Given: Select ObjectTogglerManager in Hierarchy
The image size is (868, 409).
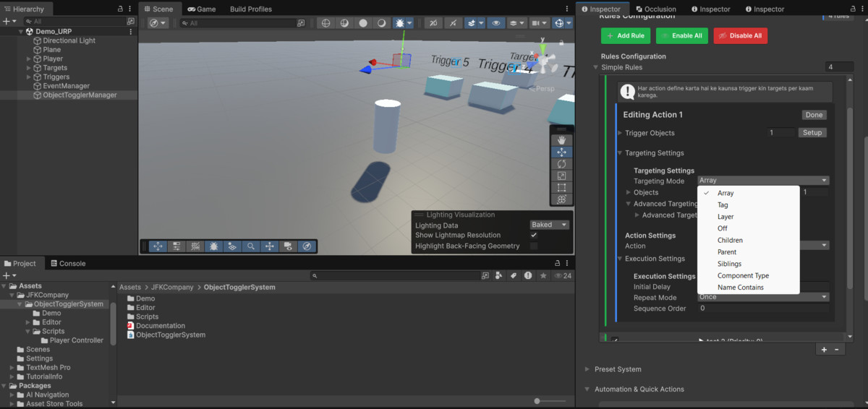Looking at the screenshot, I should 80,95.
